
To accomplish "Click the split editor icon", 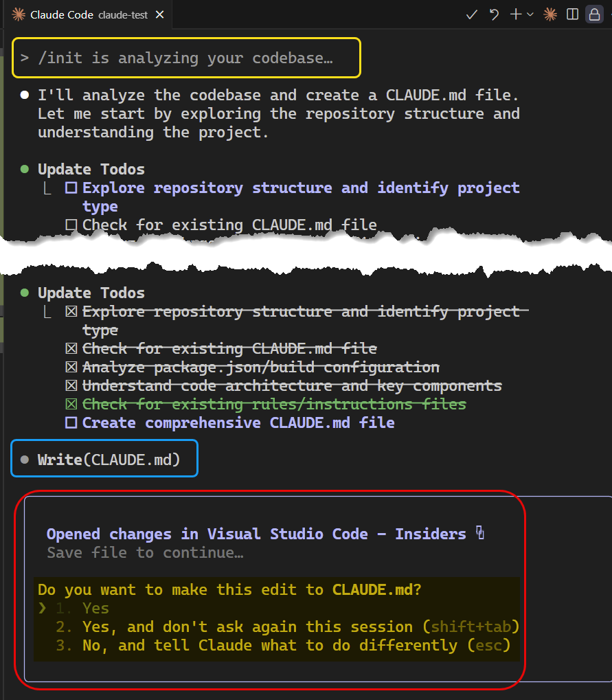I will pos(572,14).
